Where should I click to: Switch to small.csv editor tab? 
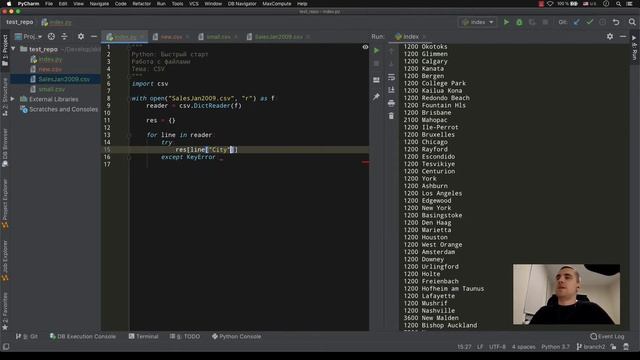click(218, 37)
